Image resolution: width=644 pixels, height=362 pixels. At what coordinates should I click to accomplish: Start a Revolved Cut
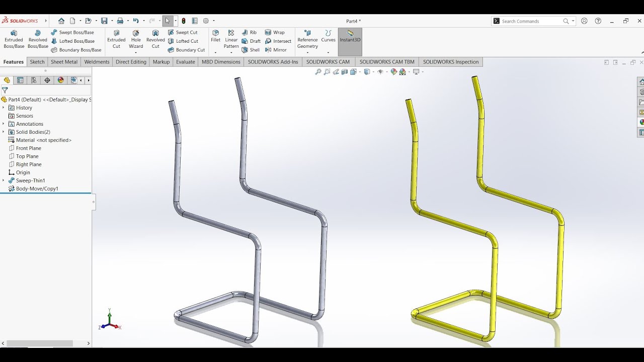155,39
